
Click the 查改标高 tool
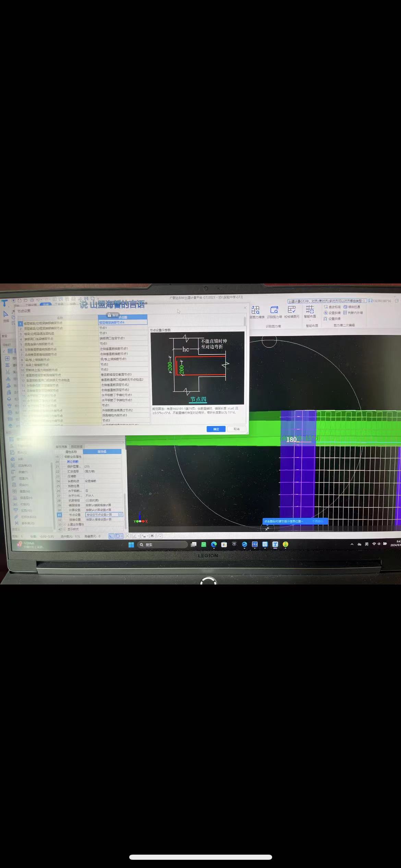coord(332,307)
